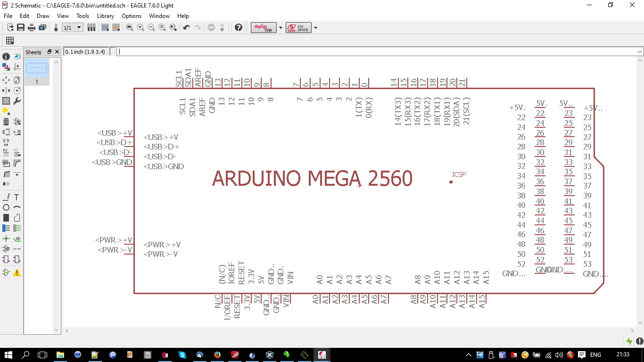Select the Change (wrench) tool

click(x=17, y=101)
